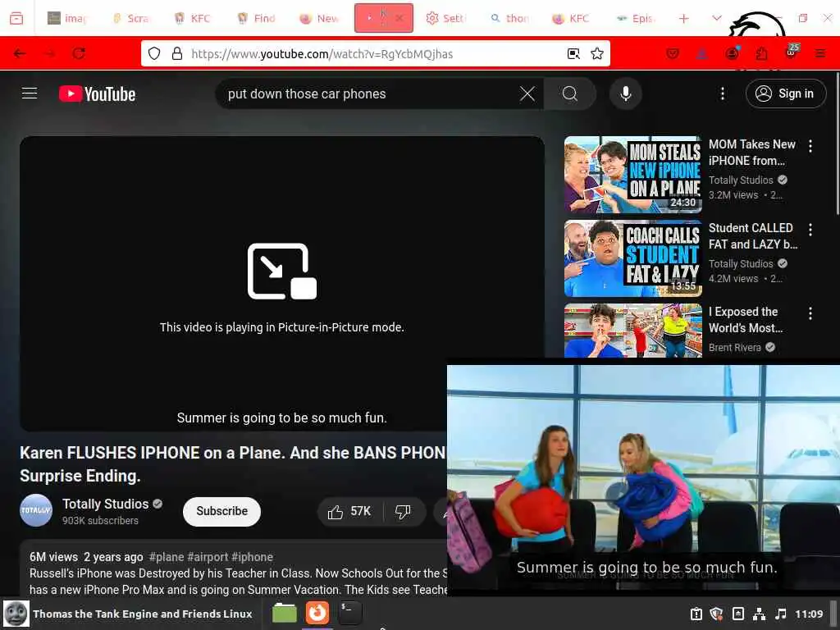Open music note sound tray icon
The height and width of the screenshot is (630, 840).
point(781,614)
